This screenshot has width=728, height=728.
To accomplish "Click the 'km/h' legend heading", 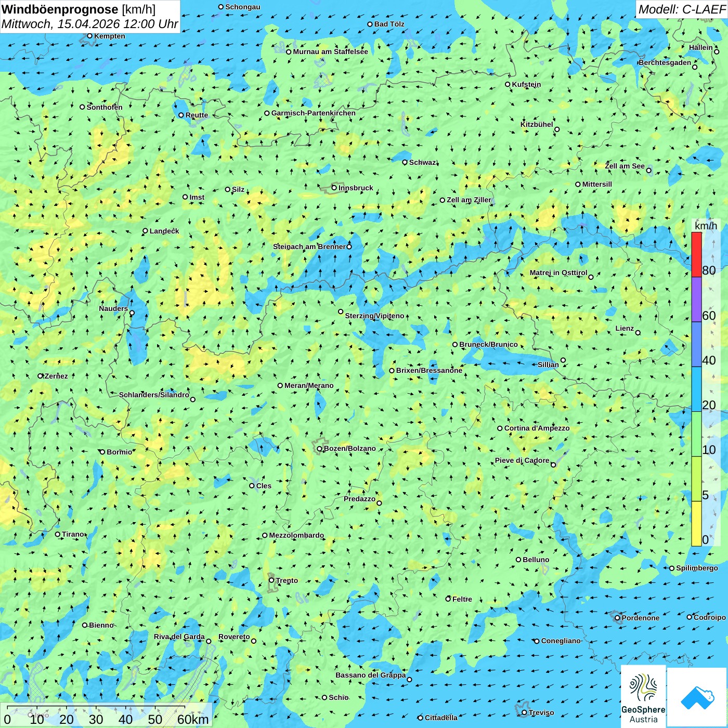I will coord(706,225).
